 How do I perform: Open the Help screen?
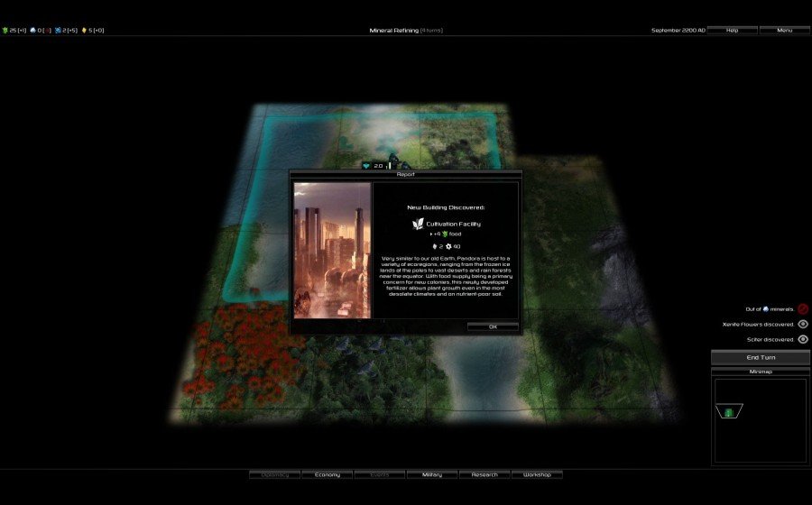click(x=732, y=30)
